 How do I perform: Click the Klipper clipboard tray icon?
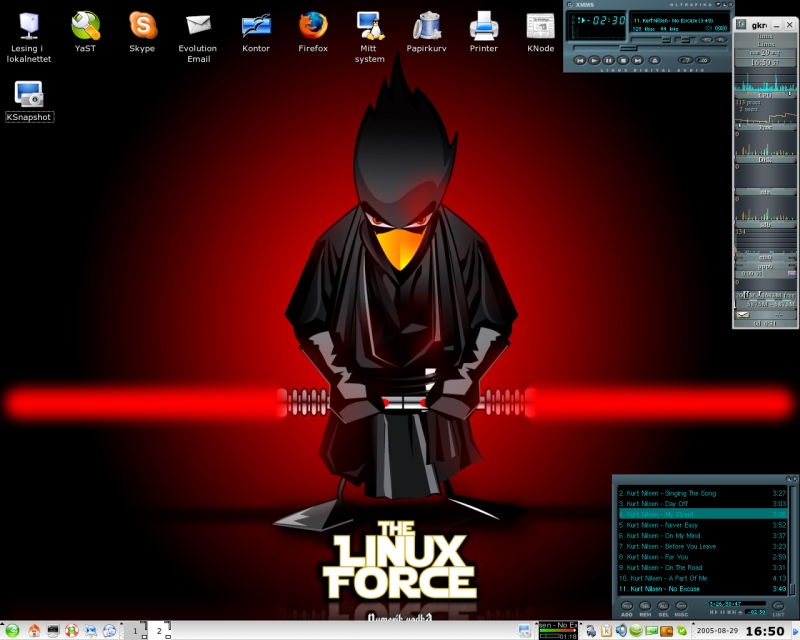click(x=606, y=631)
